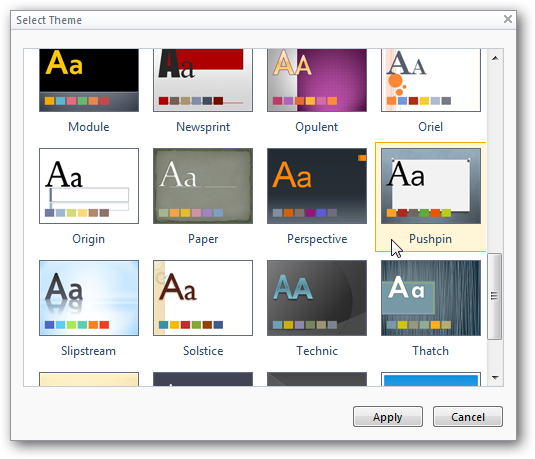Click the vertical scrollbar thumb
The height and width of the screenshot is (459, 535).
tap(494, 296)
